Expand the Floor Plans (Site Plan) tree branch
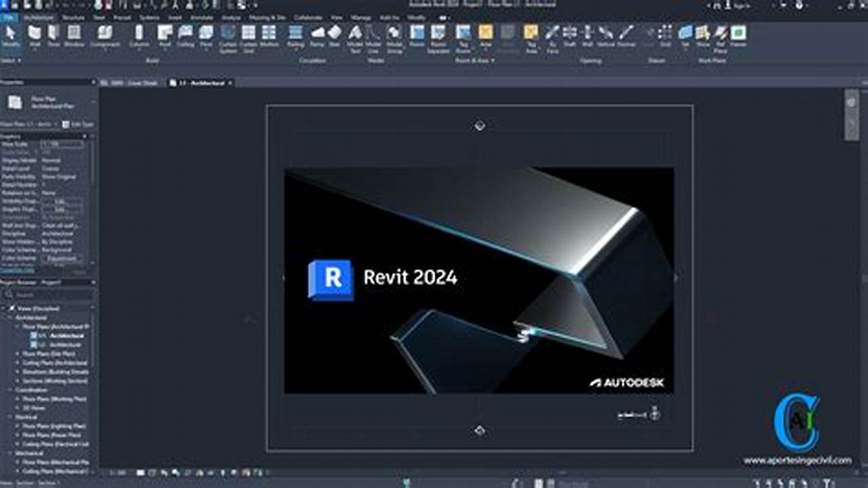868x488 pixels. [x=17, y=354]
